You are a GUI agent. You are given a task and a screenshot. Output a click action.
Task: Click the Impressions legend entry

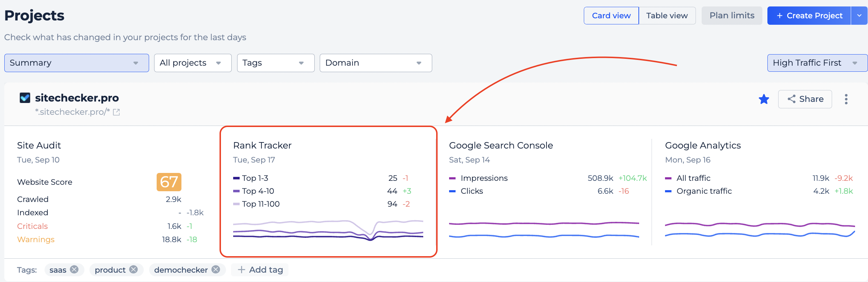[479, 178]
